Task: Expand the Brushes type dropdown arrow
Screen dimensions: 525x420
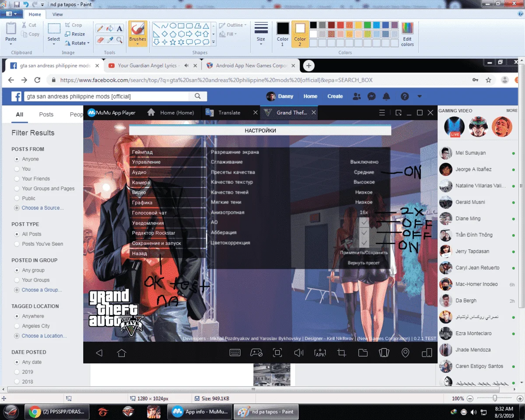Action: [137, 44]
